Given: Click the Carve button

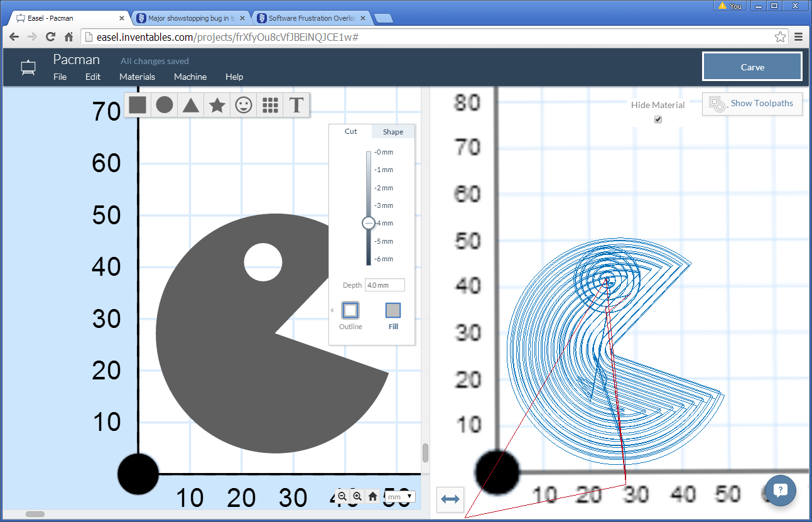Looking at the screenshot, I should [752, 67].
